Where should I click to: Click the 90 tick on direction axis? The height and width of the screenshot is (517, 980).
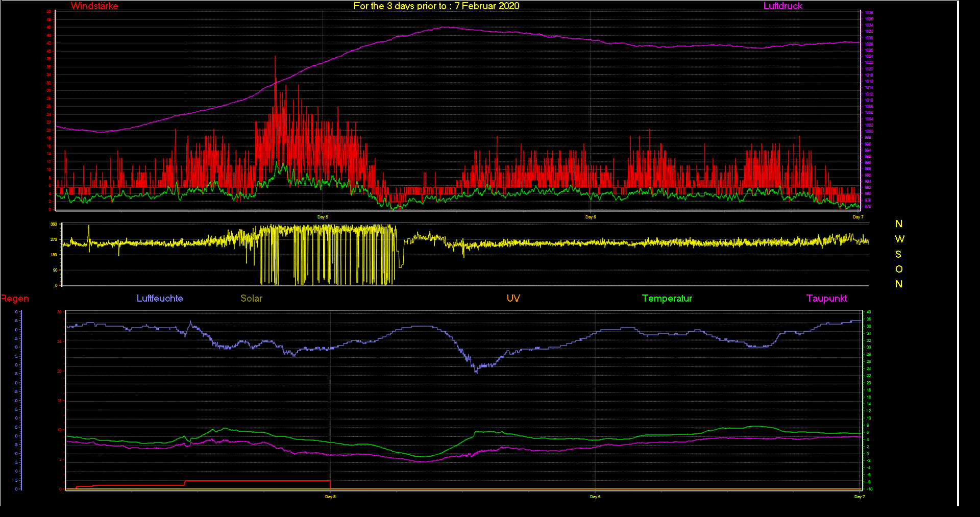pos(55,270)
